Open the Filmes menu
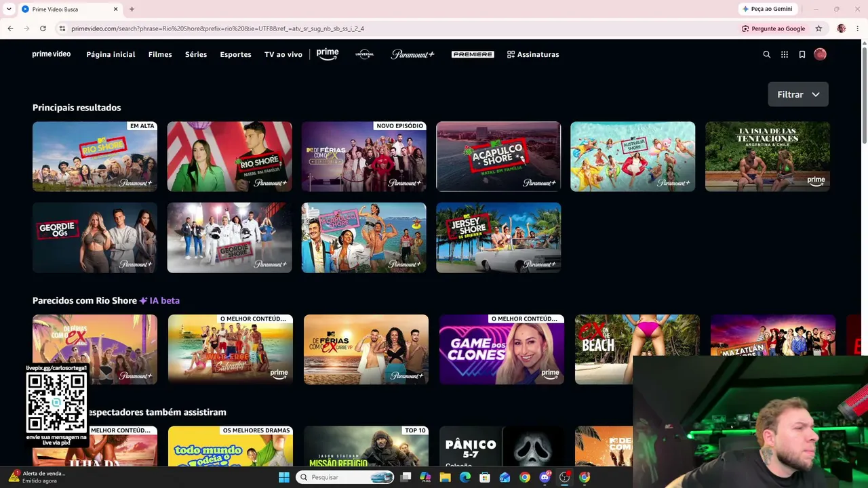 pos(160,54)
